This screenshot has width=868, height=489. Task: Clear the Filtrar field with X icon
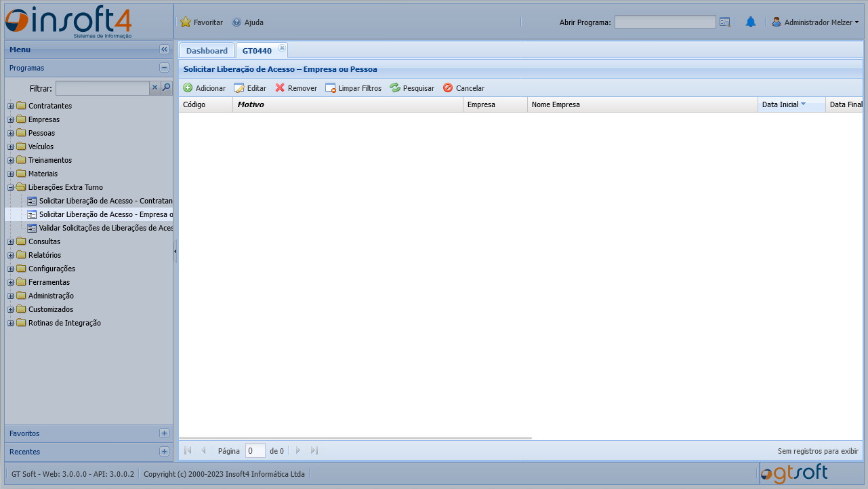click(154, 87)
